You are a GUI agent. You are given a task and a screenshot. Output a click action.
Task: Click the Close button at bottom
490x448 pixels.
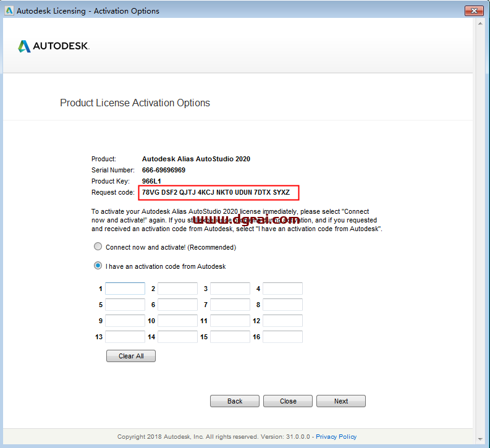tap(288, 401)
